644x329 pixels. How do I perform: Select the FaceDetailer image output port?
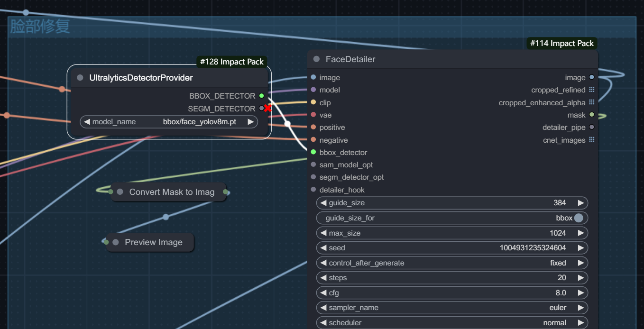(x=591, y=77)
